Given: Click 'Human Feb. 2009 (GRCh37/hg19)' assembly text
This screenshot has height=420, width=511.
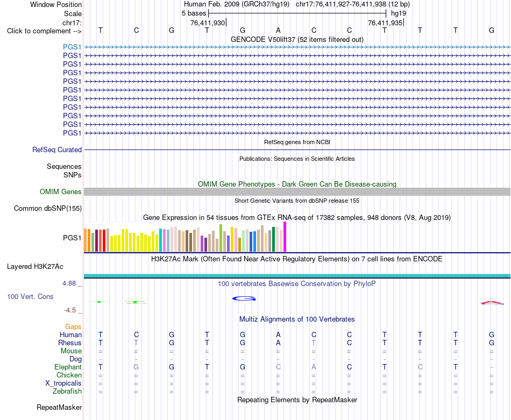Looking at the screenshot, I should tap(237, 4).
